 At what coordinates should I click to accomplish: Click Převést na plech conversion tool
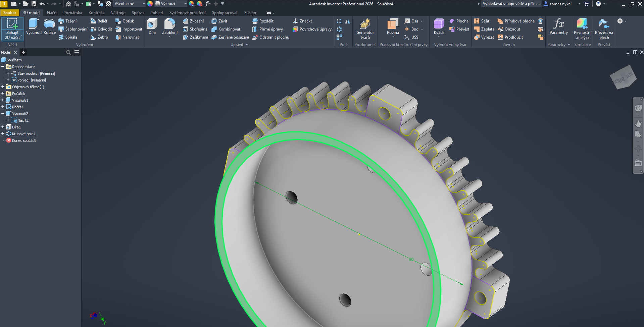(x=604, y=29)
